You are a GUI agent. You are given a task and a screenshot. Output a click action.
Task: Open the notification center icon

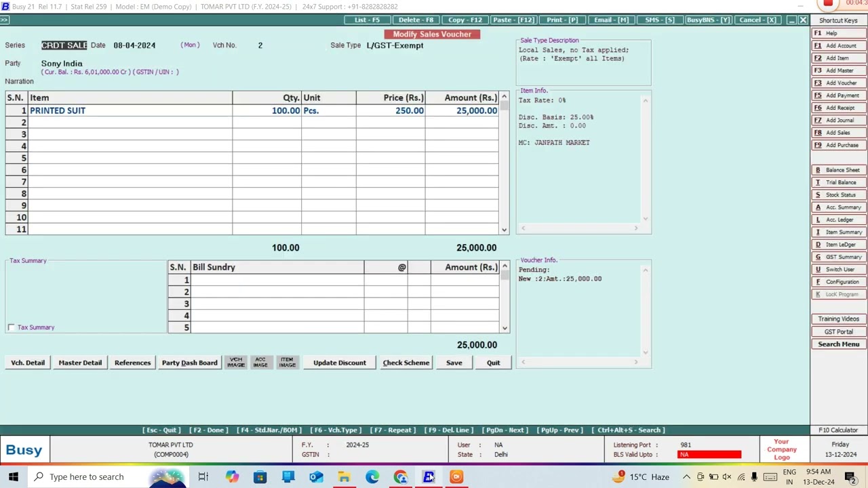click(849, 477)
